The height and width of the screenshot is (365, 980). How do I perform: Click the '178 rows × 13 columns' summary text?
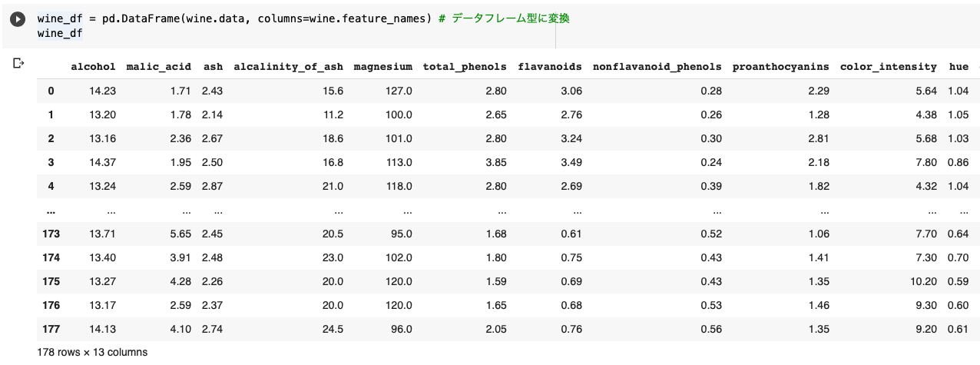point(92,352)
